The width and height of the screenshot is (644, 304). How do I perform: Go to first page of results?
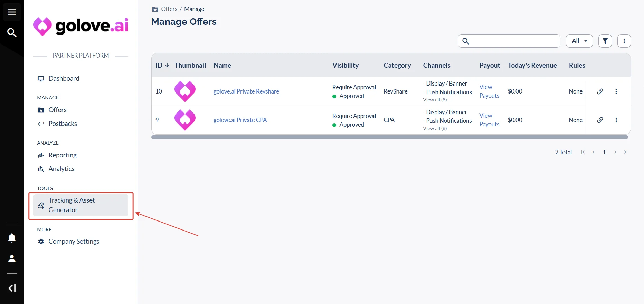[x=583, y=152]
